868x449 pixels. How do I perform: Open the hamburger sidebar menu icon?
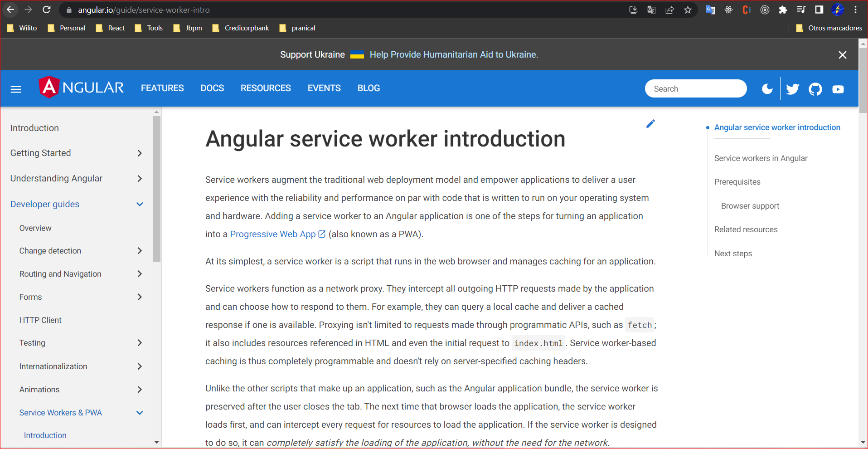[16, 89]
